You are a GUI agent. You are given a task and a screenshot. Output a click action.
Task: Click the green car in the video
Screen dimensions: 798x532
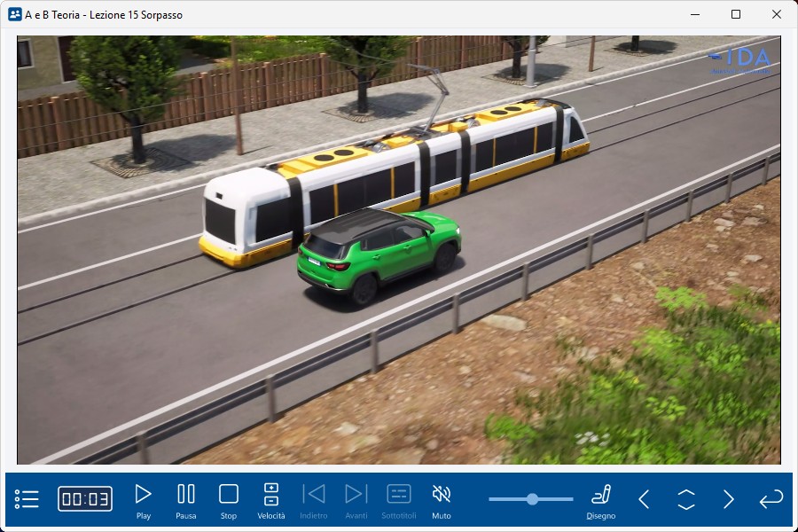[x=379, y=252]
